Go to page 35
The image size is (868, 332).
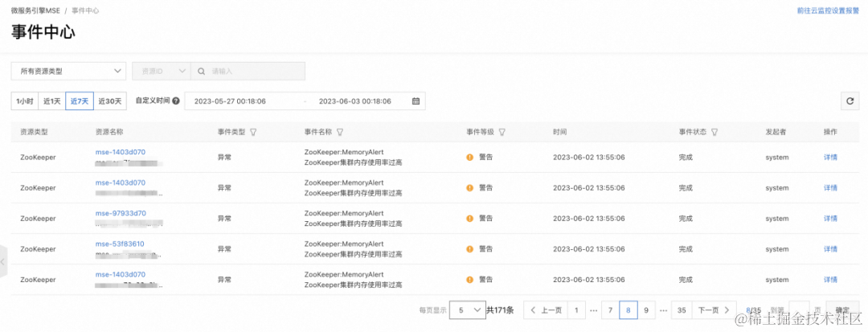[x=682, y=310]
